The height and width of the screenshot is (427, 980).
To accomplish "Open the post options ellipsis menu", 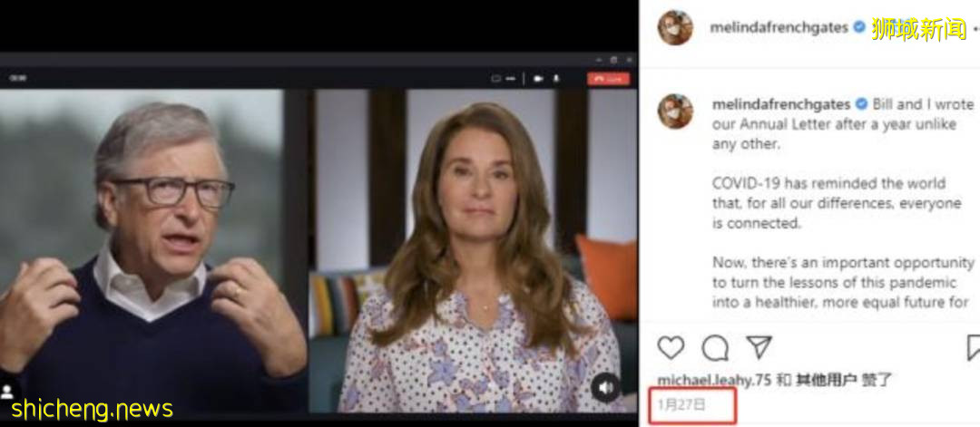I will (x=975, y=28).
